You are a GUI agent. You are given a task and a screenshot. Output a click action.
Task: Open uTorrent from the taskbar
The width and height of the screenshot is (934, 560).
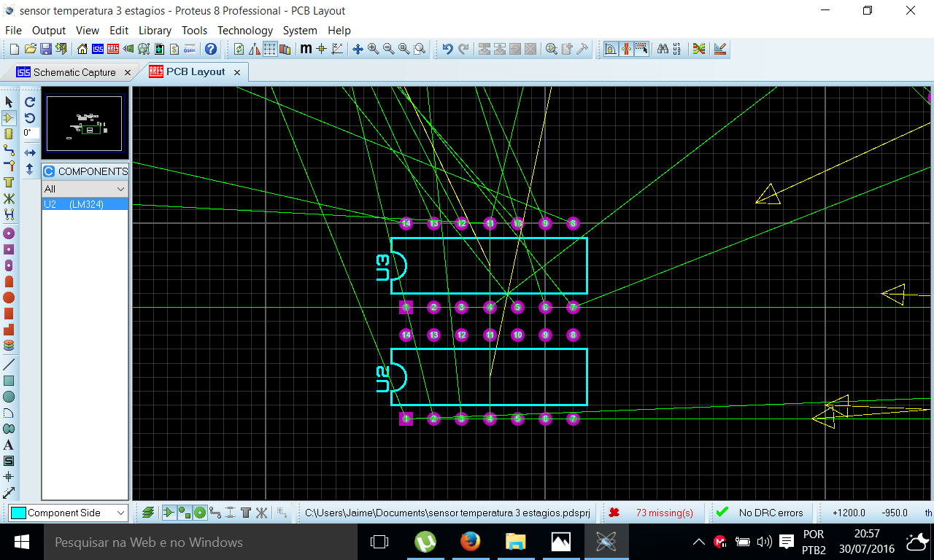[x=425, y=542]
